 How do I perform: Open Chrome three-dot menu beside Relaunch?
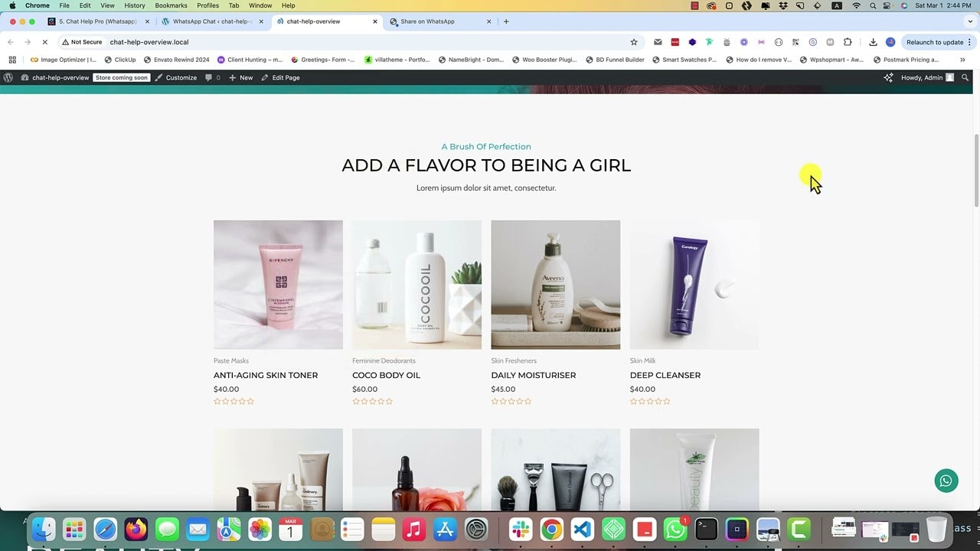(x=970, y=42)
